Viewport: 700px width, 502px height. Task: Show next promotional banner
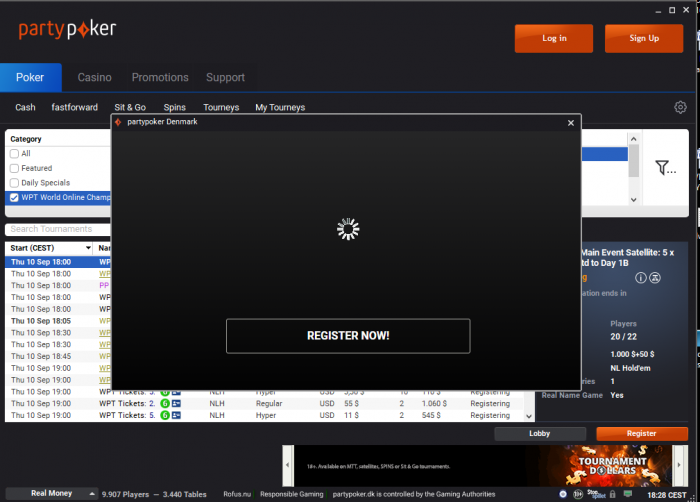click(679, 465)
